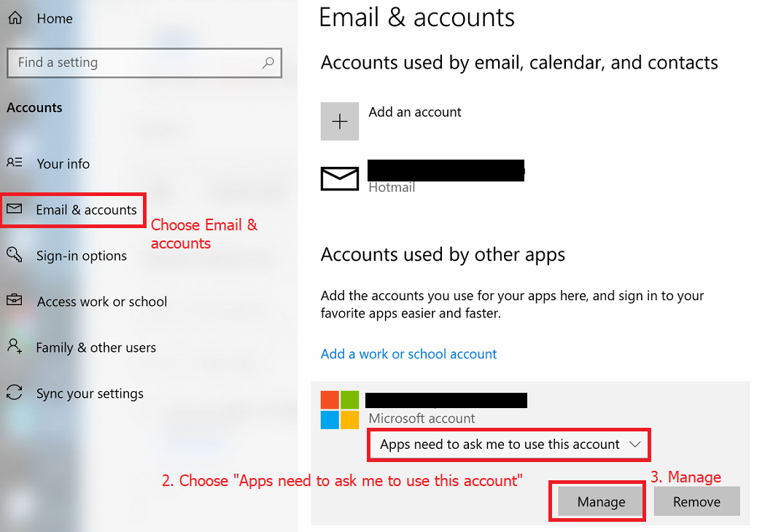Image resolution: width=765 pixels, height=532 pixels.
Task: Select the Hotmail envelope icon
Action: click(340, 178)
